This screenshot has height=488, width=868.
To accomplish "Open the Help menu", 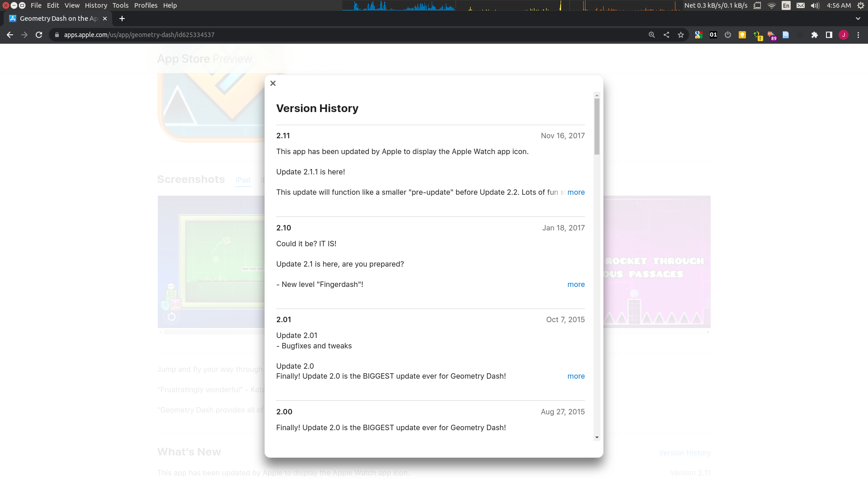I will point(170,5).
